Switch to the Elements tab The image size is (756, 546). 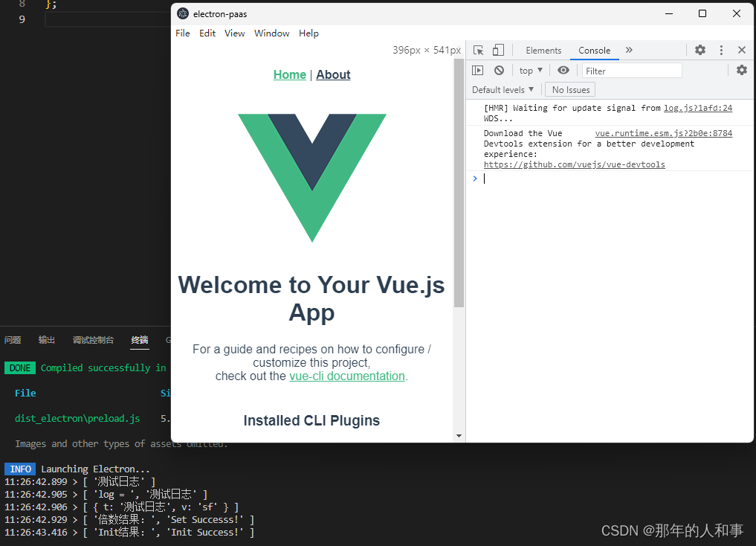(x=543, y=50)
